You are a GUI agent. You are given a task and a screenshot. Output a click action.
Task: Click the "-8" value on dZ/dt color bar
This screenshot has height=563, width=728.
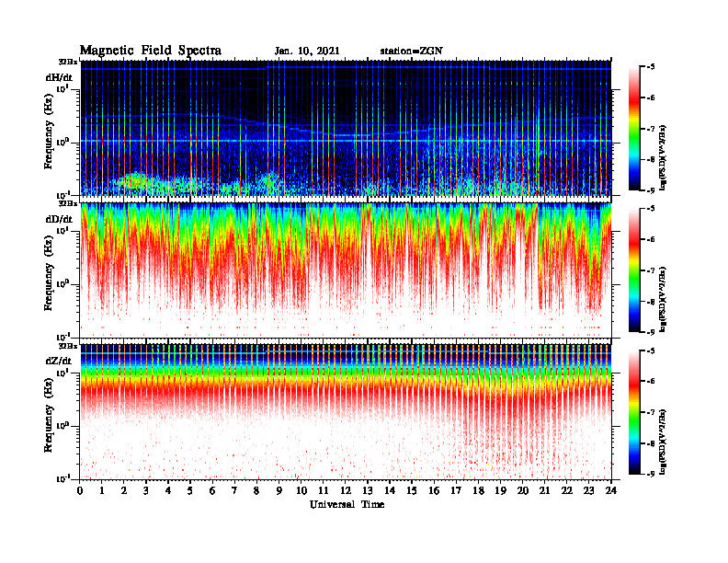651,443
